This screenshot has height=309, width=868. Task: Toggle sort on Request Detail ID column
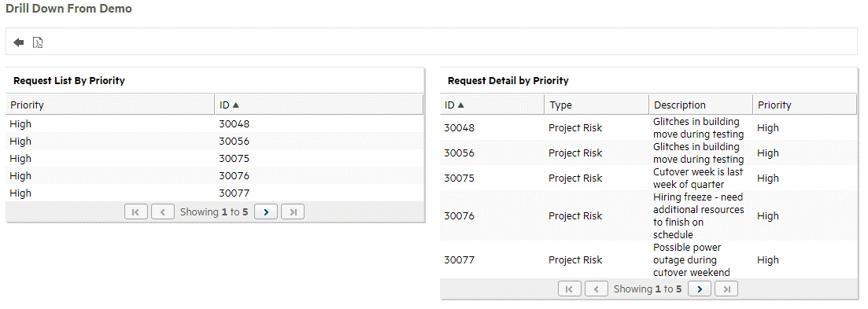[492, 105]
